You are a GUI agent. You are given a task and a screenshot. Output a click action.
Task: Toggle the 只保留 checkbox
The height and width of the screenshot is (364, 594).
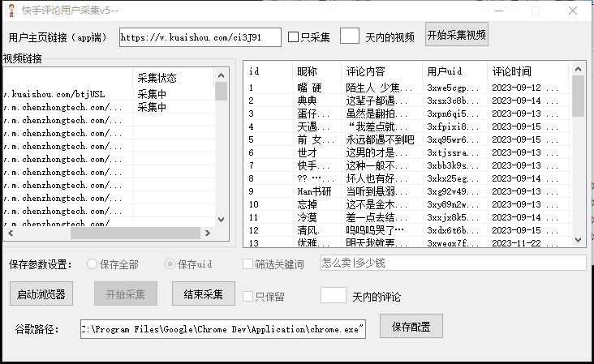pyautogui.click(x=249, y=297)
